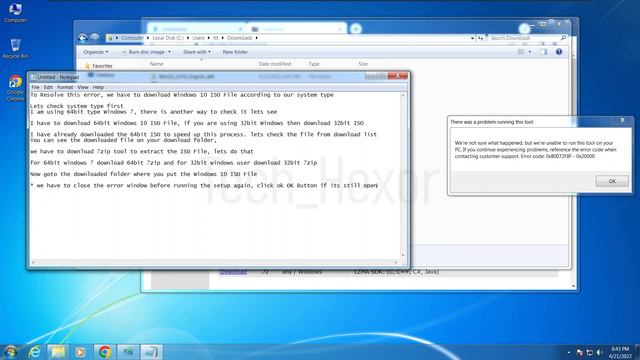640x360 pixels.
Task: Open the Windows Start button
Action: 10,352
